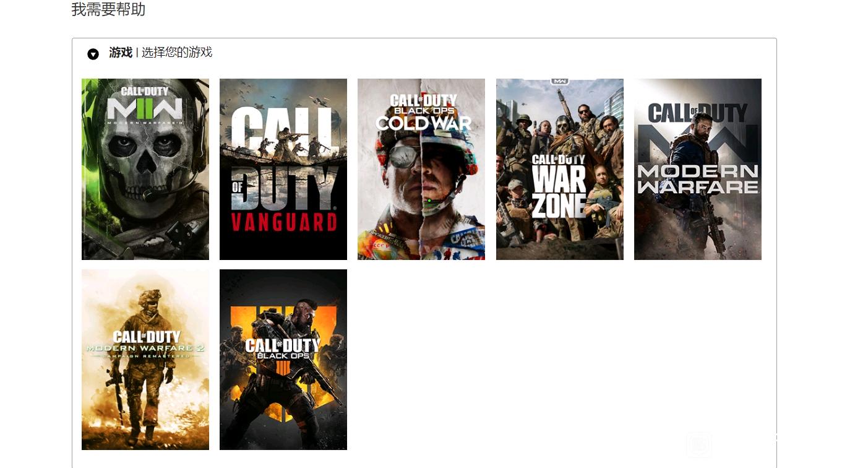The width and height of the screenshot is (868, 468).
Task: Click the COLD WAR logo text
Action: point(423,123)
